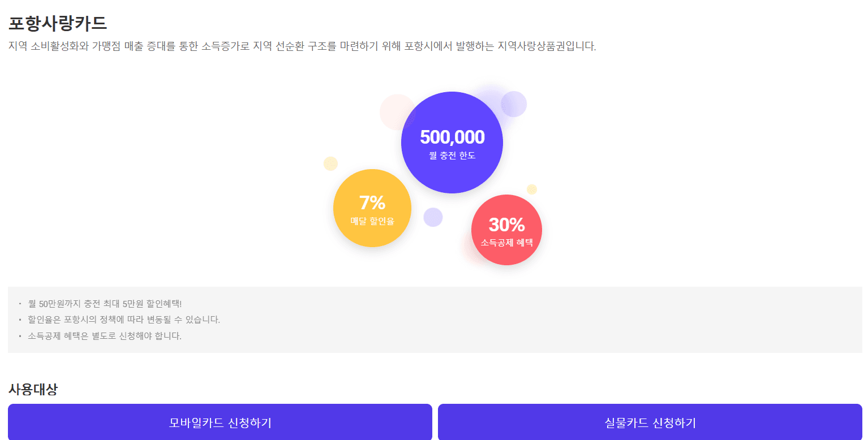Click the red 30% 소득공제 혜택 circle

click(506, 230)
